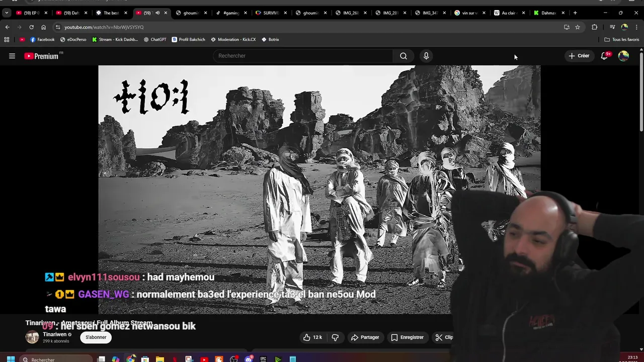Open the YouTube account avatar menu

[623, 56]
